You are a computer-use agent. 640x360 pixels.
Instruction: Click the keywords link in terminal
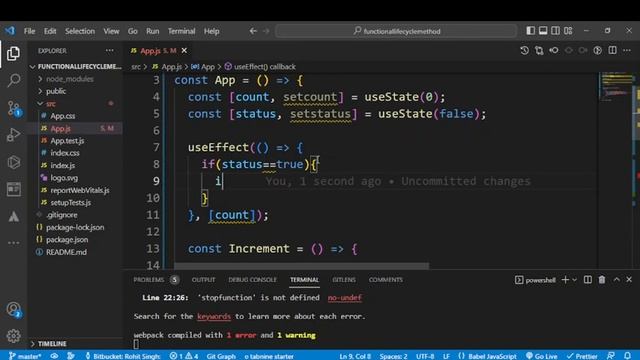click(214, 316)
